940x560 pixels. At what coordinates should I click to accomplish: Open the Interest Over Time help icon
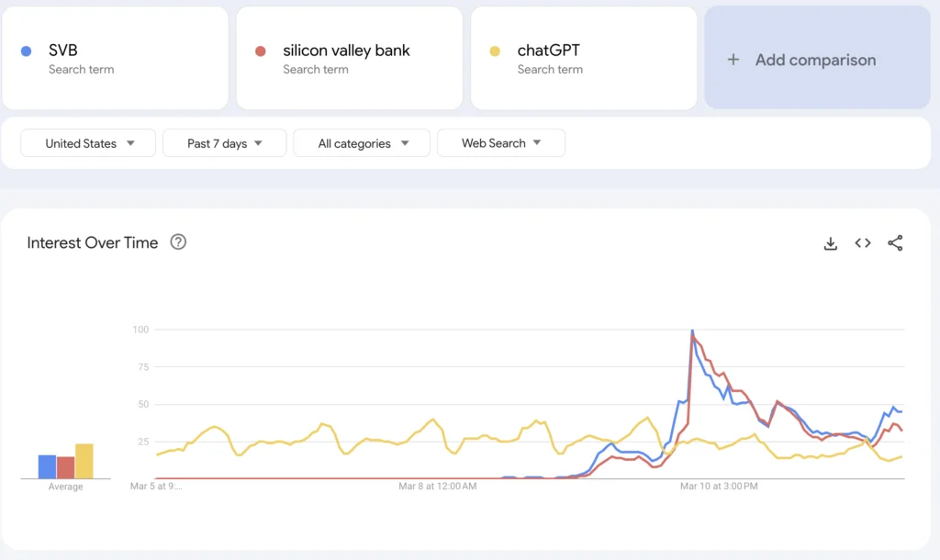pos(178,241)
